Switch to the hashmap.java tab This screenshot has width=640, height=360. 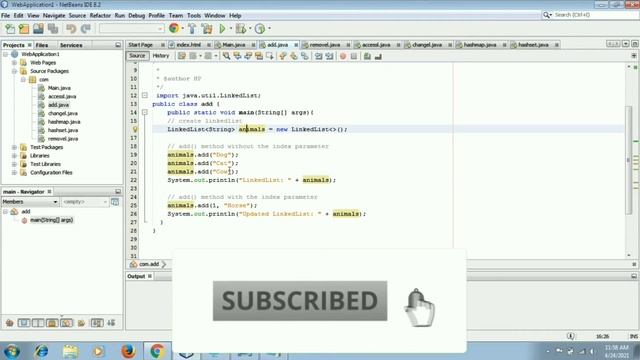coord(480,44)
